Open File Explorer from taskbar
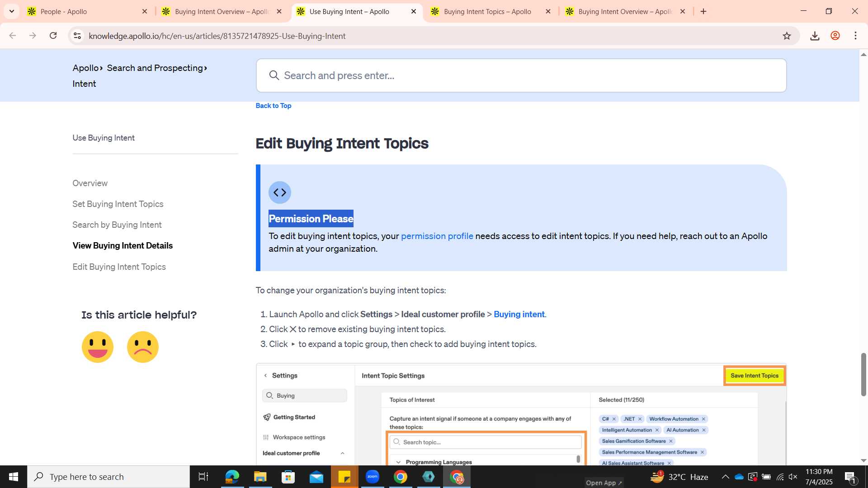This screenshot has width=868, height=488. [x=260, y=477]
